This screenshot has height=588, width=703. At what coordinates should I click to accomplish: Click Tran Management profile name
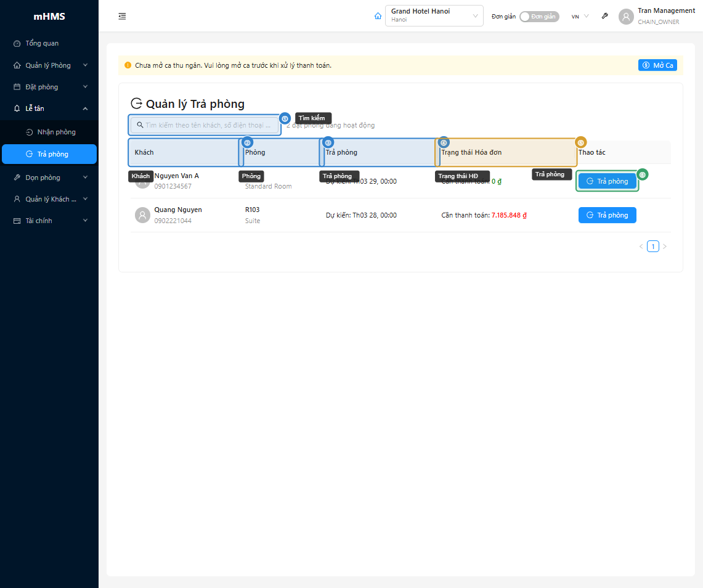click(666, 10)
